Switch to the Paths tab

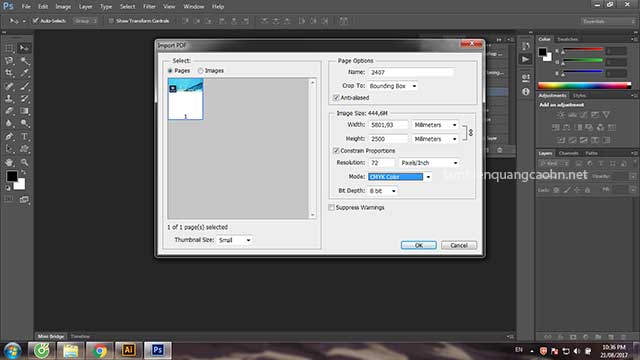pyautogui.click(x=591, y=153)
